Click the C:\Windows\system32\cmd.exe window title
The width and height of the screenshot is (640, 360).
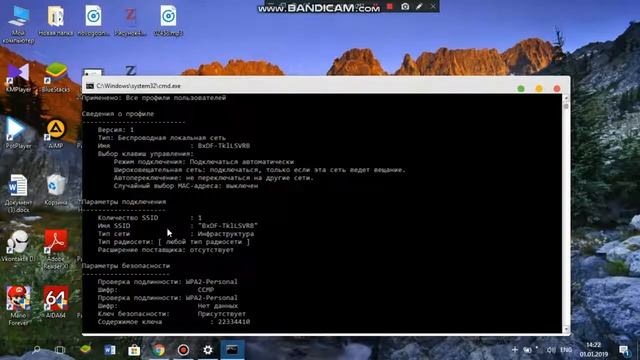point(139,86)
